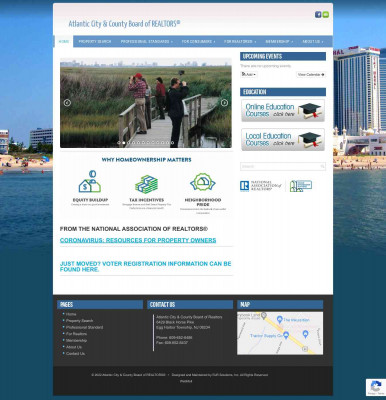Open the Add calendar dropdown

[x=249, y=74]
